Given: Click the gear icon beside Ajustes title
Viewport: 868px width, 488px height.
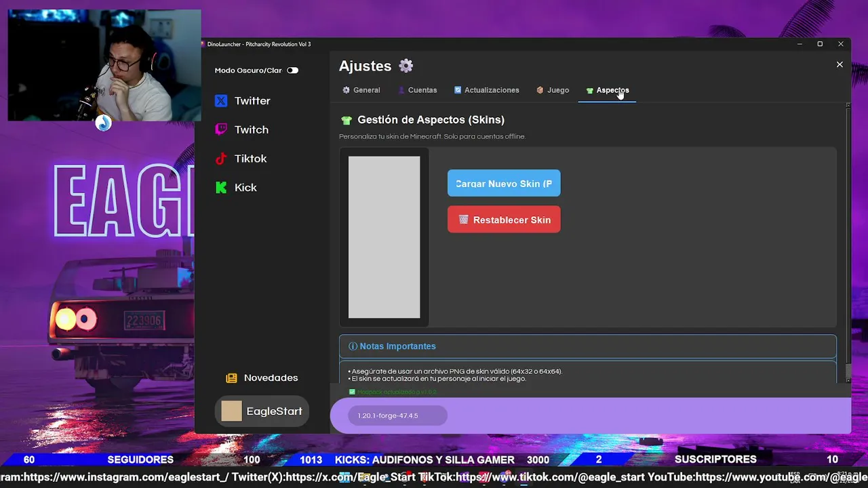Looking at the screenshot, I should click(406, 66).
